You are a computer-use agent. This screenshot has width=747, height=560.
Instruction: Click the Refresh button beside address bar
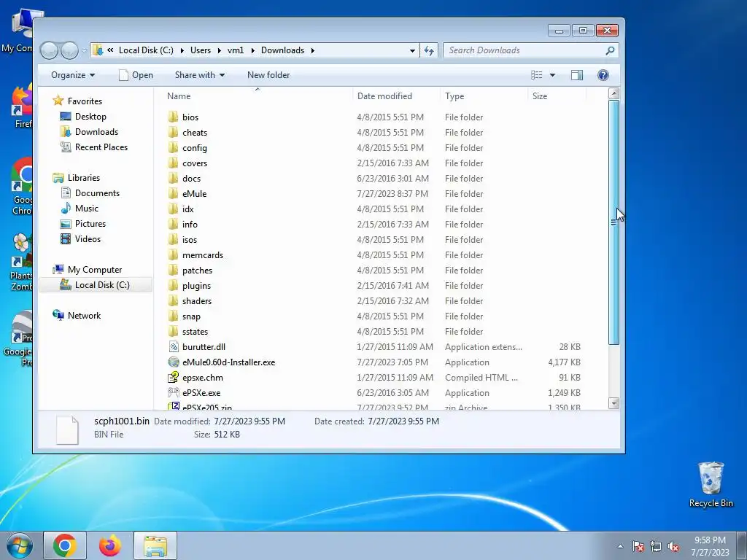tap(429, 50)
